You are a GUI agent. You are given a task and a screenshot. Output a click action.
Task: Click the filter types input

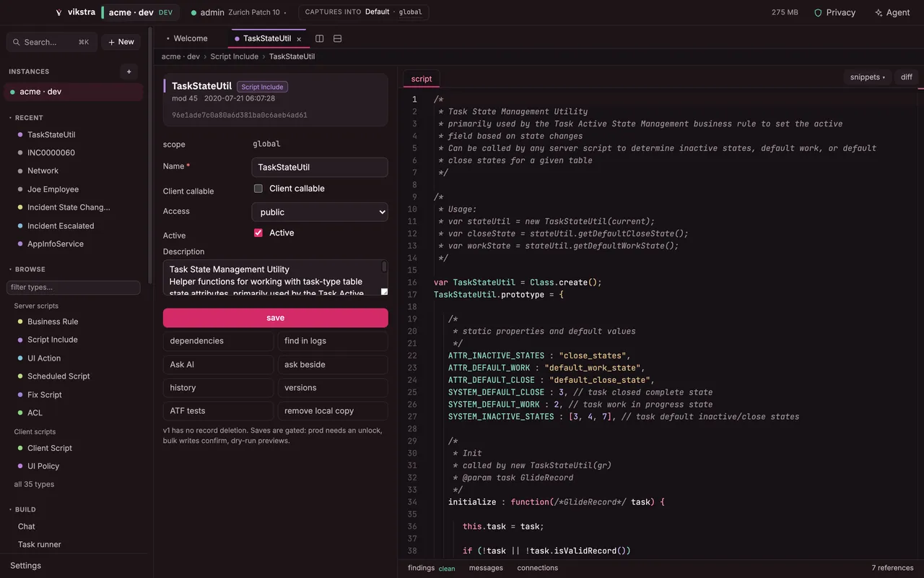[74, 288]
